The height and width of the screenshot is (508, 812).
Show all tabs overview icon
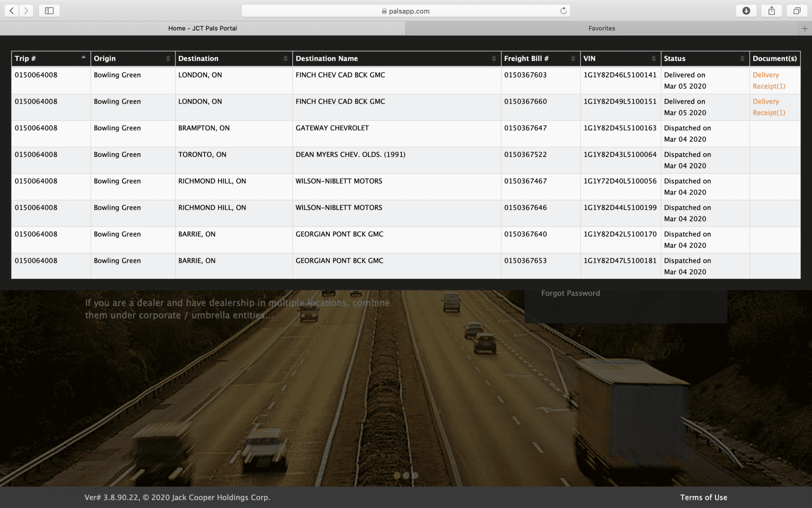pyautogui.click(x=797, y=11)
